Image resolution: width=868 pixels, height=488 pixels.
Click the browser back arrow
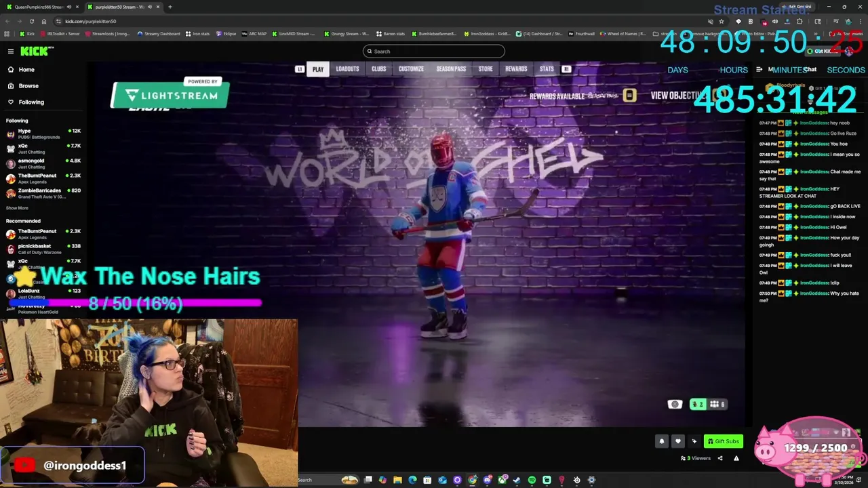[x=7, y=21]
